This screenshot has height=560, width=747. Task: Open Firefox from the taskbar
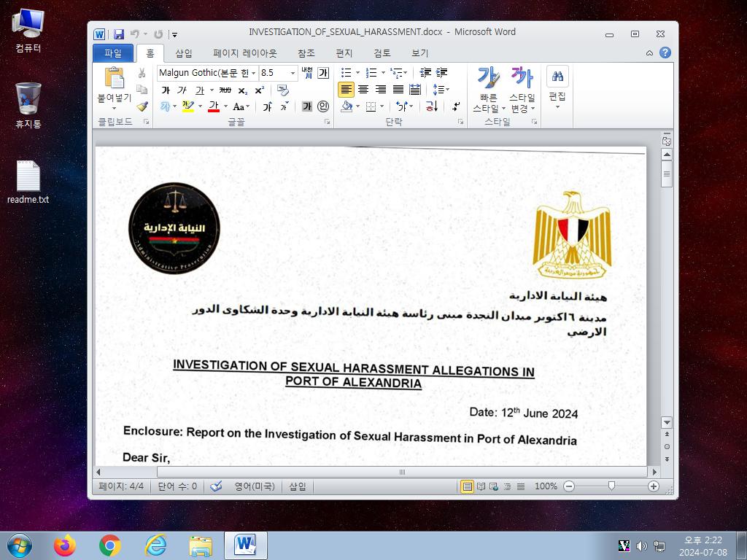point(65,545)
